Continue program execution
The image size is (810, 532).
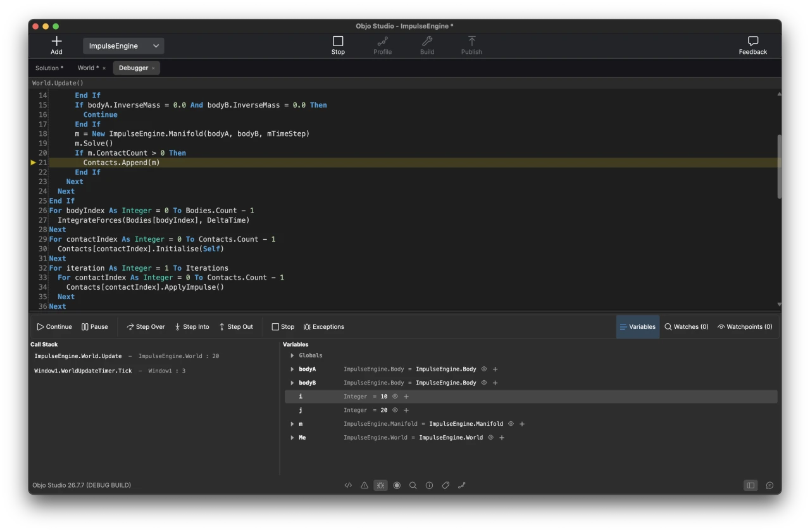[x=54, y=327]
